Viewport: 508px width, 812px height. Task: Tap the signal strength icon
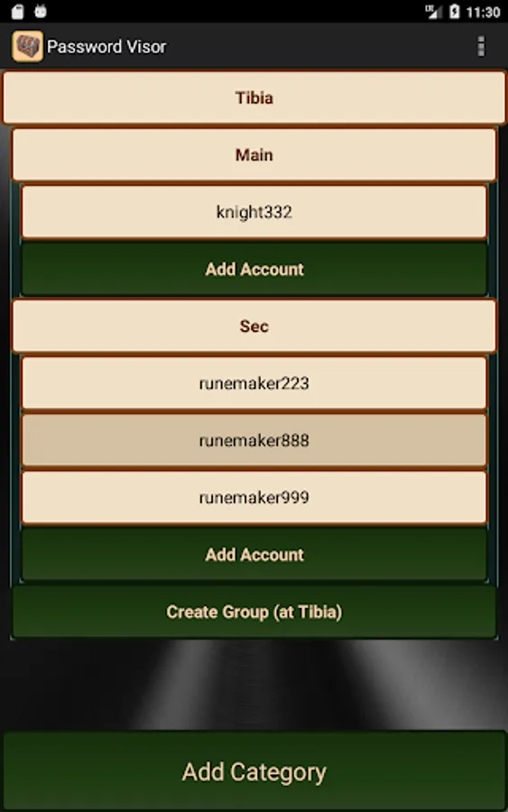pos(432,12)
